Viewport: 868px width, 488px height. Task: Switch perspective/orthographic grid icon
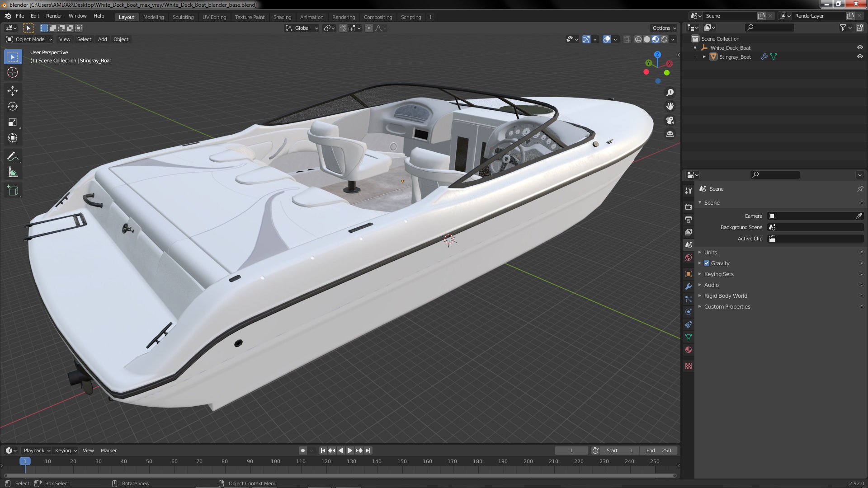670,134
